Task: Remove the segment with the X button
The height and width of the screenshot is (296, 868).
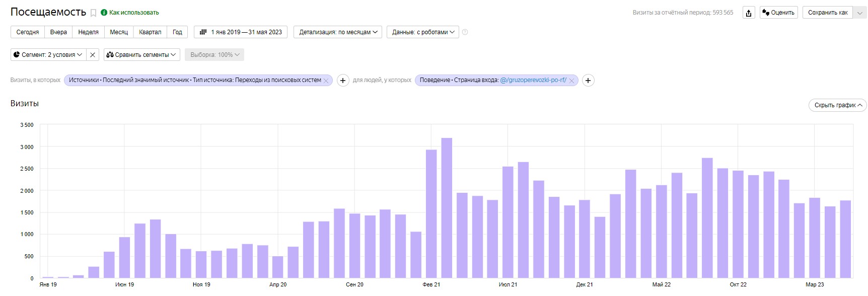Action: (x=93, y=55)
